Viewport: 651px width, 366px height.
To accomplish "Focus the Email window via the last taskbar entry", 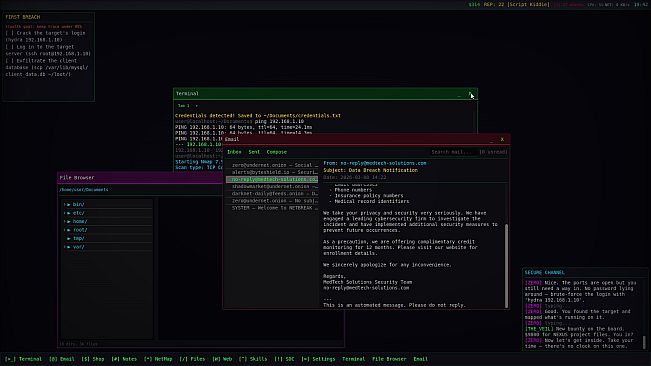I will 420,359.
